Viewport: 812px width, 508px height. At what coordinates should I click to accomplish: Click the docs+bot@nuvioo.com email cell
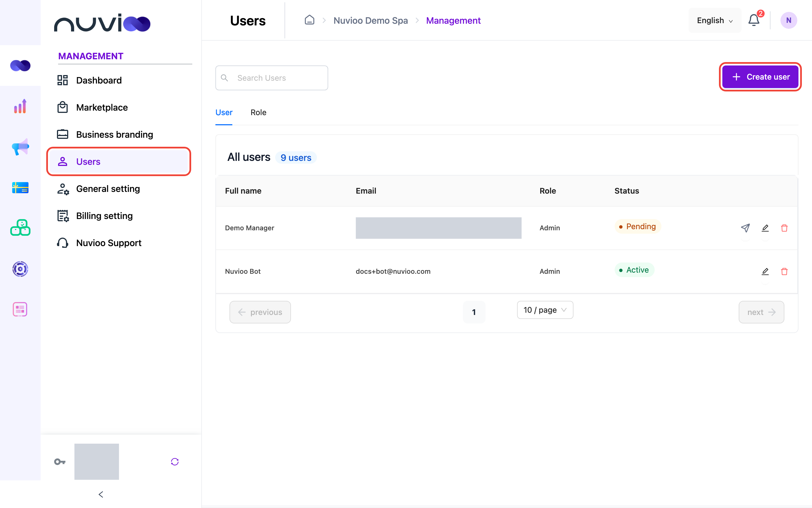(393, 271)
